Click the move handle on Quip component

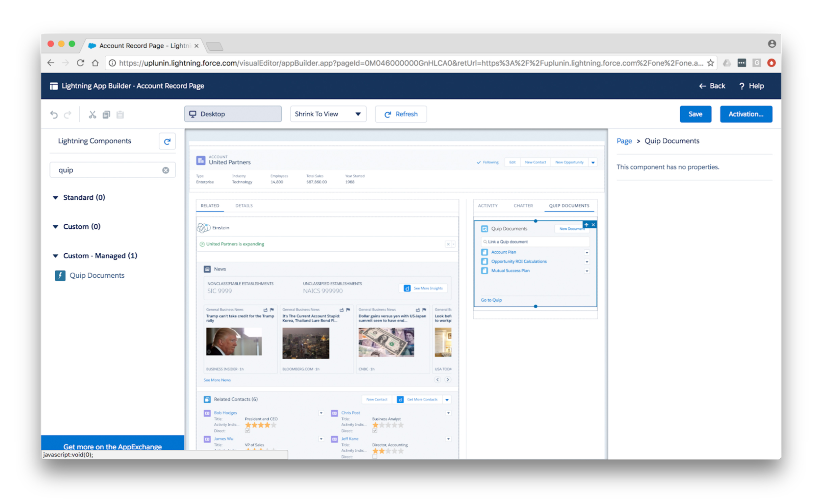pos(586,225)
